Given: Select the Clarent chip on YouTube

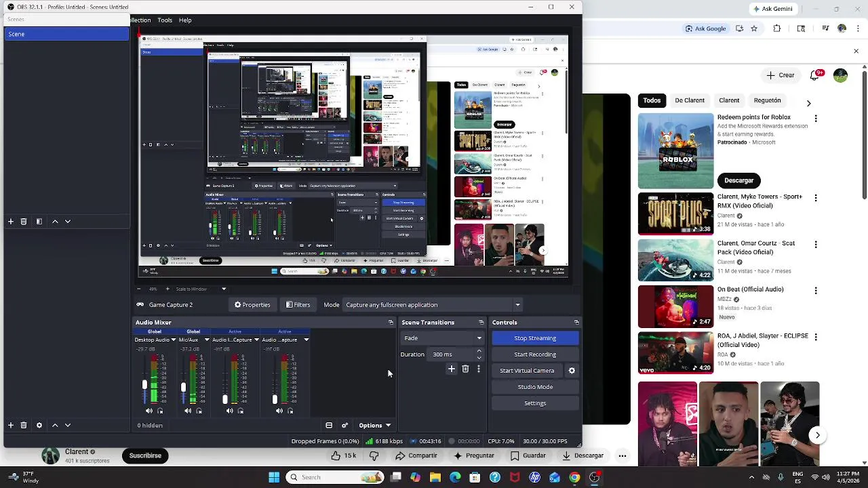Looking at the screenshot, I should (x=729, y=100).
